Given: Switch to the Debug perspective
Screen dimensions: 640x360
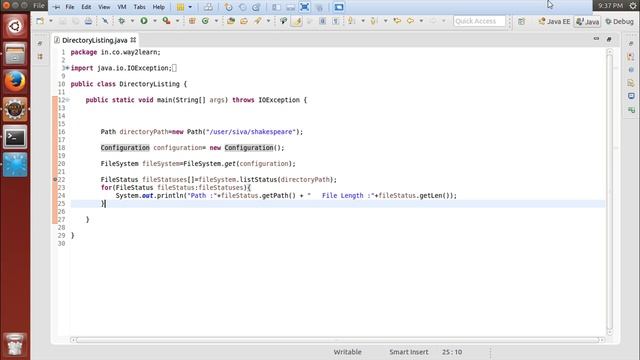Looking at the screenshot, I should click(x=619, y=21).
